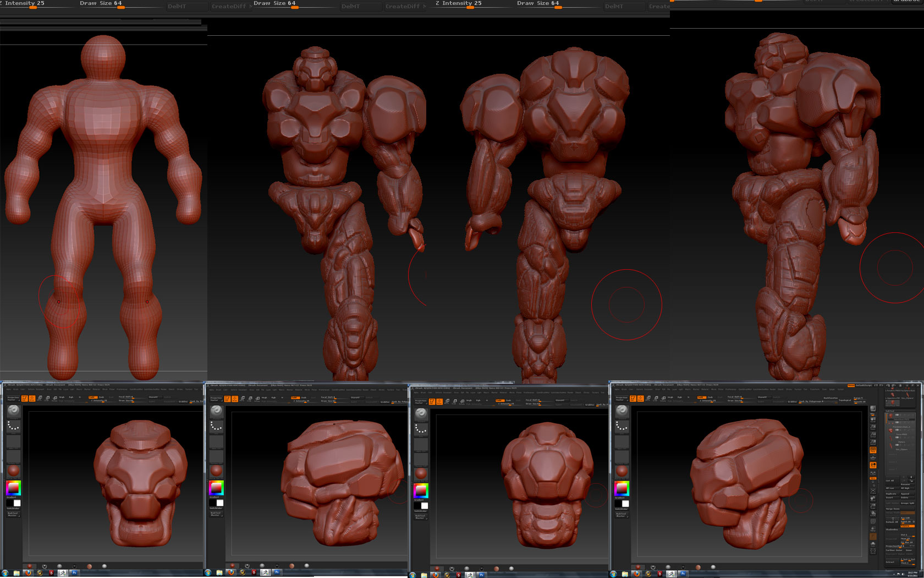This screenshot has width=924, height=578.
Task: Click the Rotate navigation icon in rightmost window shelf
Action: click(873, 514)
